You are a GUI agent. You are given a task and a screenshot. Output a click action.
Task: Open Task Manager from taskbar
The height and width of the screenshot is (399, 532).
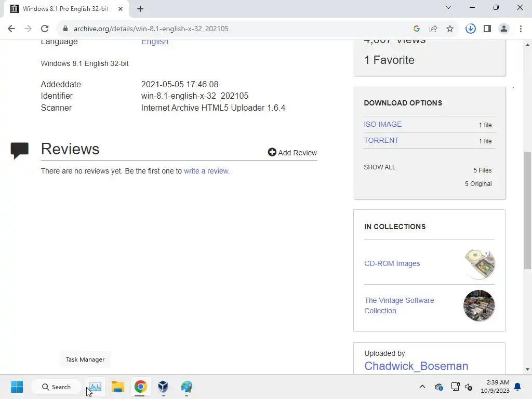(x=95, y=387)
